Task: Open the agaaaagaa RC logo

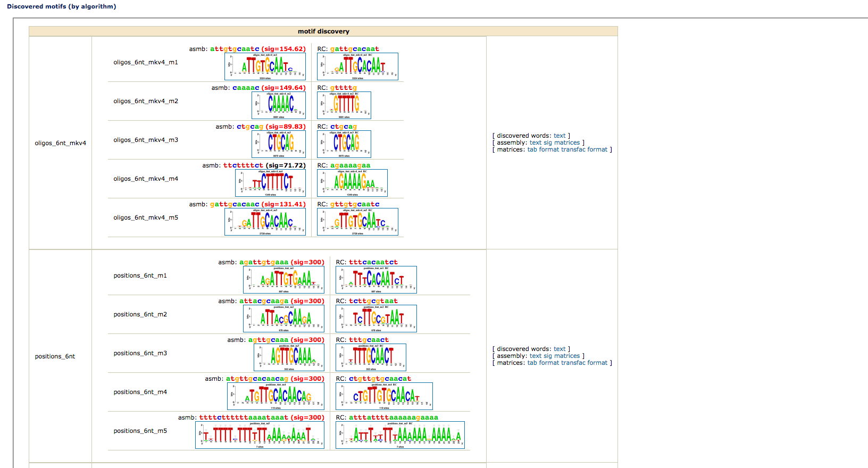Action: 352,183
